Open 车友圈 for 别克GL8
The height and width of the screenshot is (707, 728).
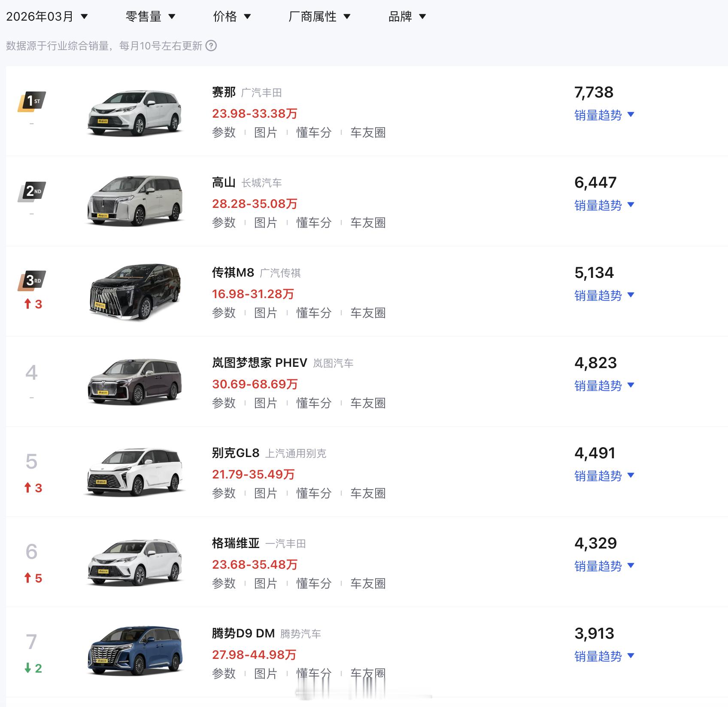(368, 493)
